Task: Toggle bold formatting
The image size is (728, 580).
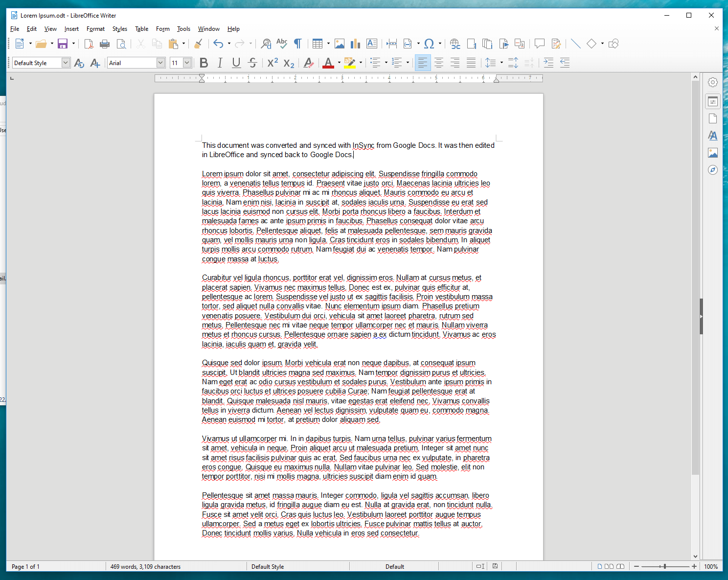Action: coord(204,63)
